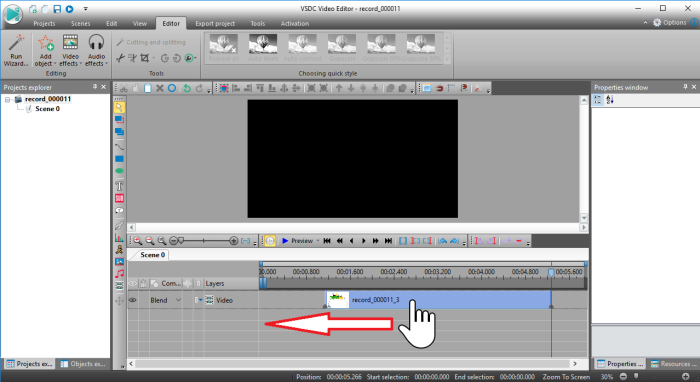This screenshot has height=382, width=700.
Task: Open the Activation tab
Action: click(295, 23)
